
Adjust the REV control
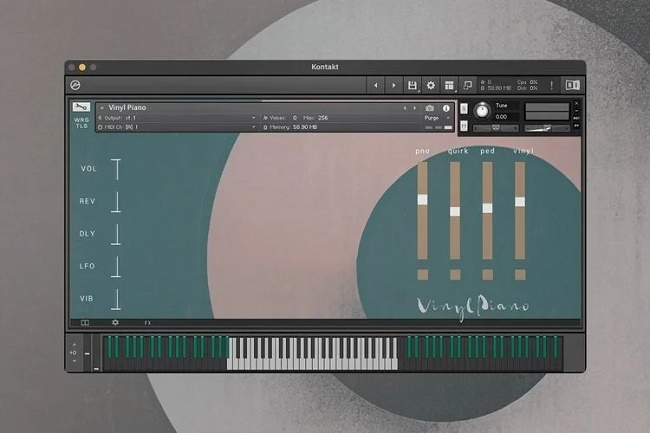coord(117,202)
